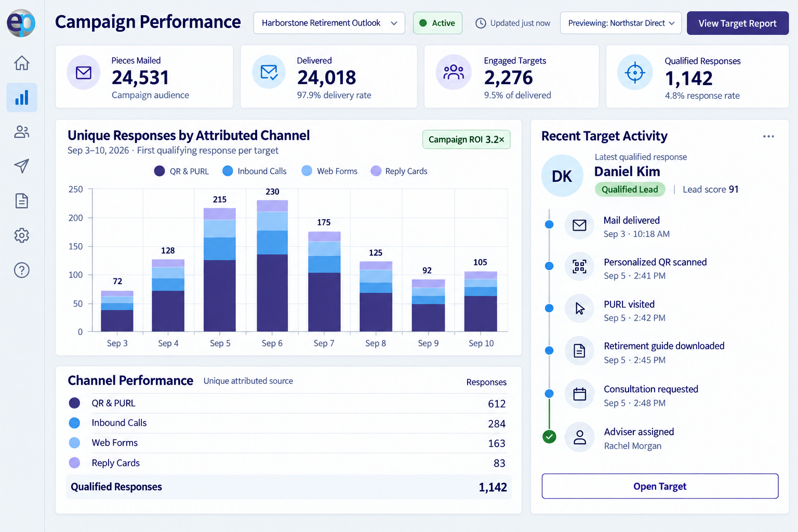
Task: Click the paper plane campaigns icon
Action: [22, 166]
